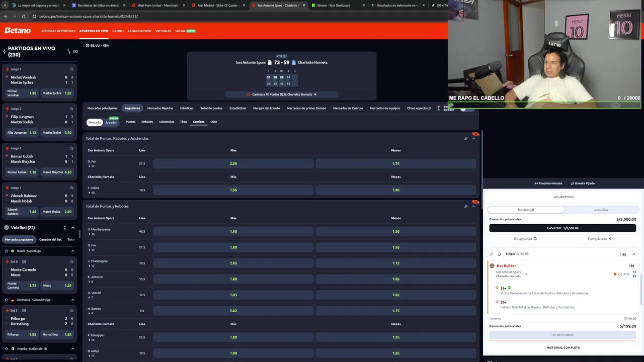The image size is (644, 362).
Task: Click the bell notification icon on the Simple bet
Action: 499,254
